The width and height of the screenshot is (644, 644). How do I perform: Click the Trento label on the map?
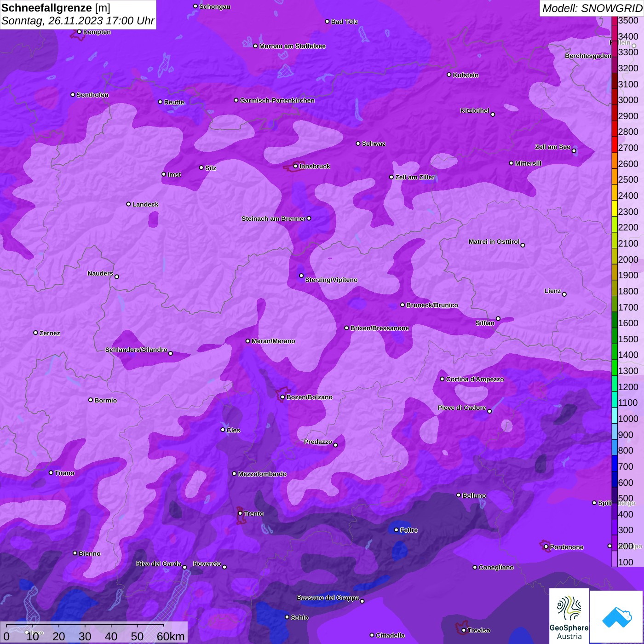[254, 513]
